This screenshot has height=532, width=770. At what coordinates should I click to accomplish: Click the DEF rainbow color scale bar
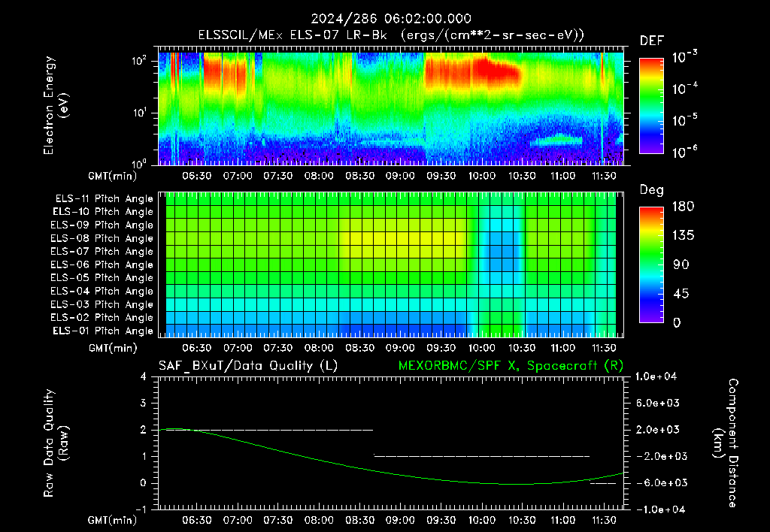(x=651, y=105)
